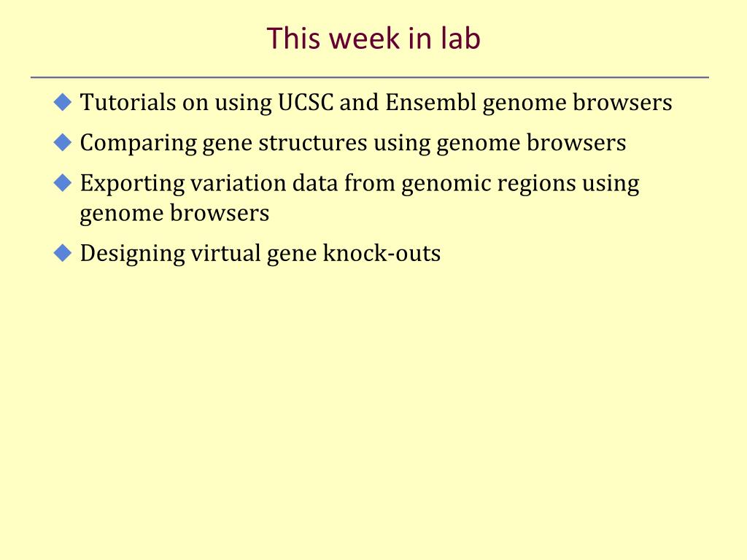Viewport: 747px width, 560px height.
Task: Click the word 'Ensembl' in first bullet
Action: [x=430, y=102]
